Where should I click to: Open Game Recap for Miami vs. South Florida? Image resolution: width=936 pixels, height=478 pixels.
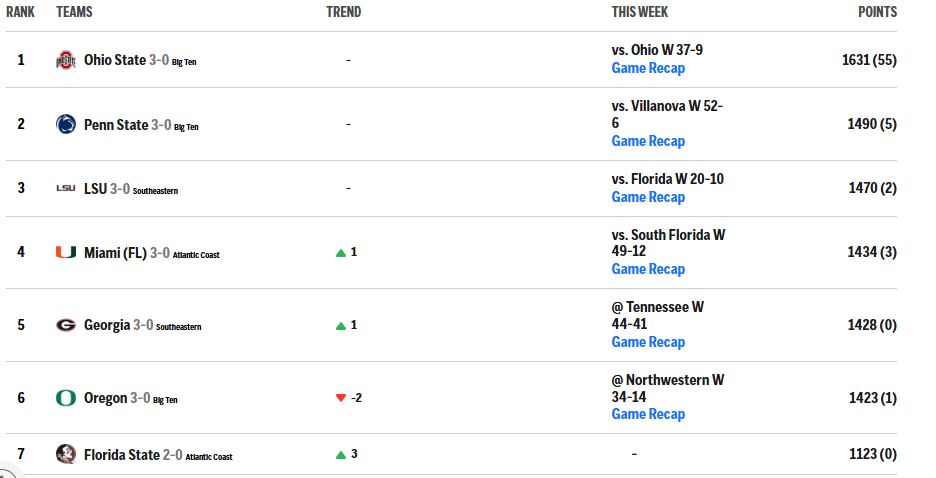coord(648,269)
